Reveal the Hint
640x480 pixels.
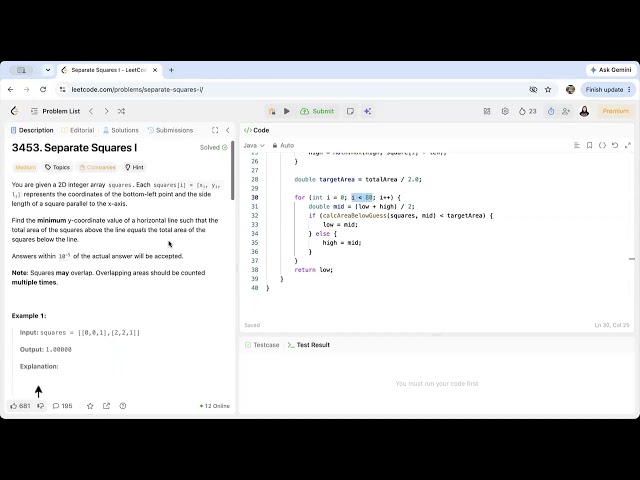coord(134,167)
